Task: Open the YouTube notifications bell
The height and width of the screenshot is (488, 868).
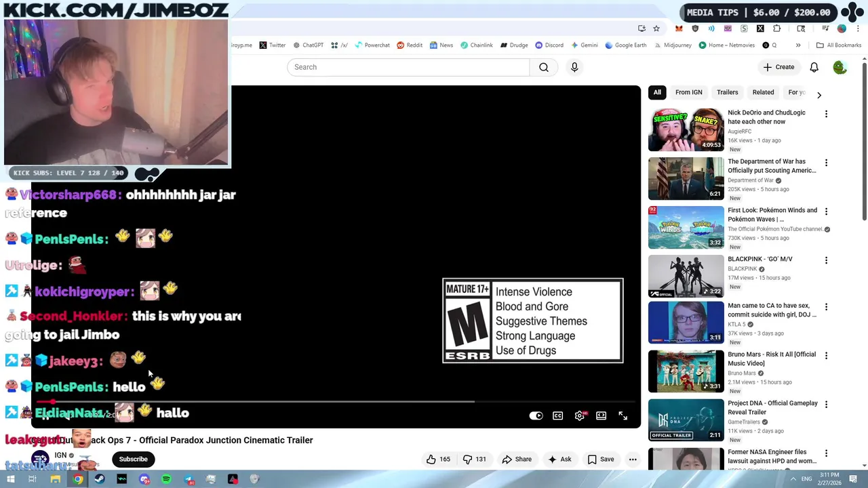Action: tap(814, 67)
